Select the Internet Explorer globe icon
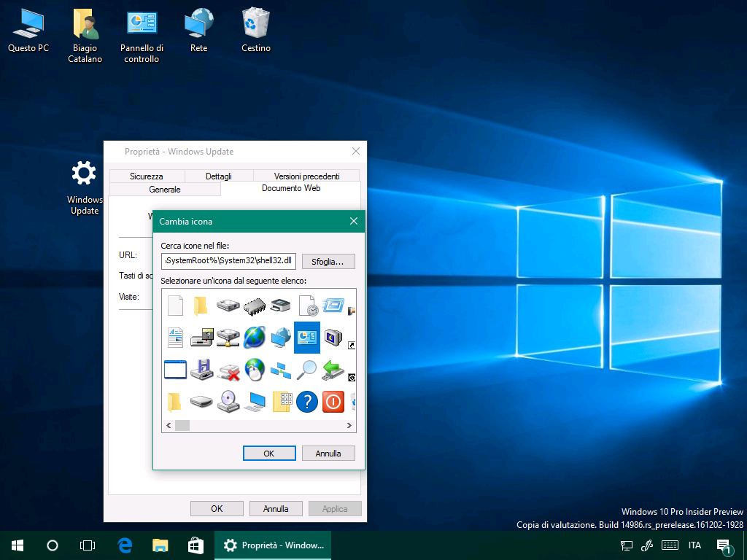 click(x=255, y=338)
